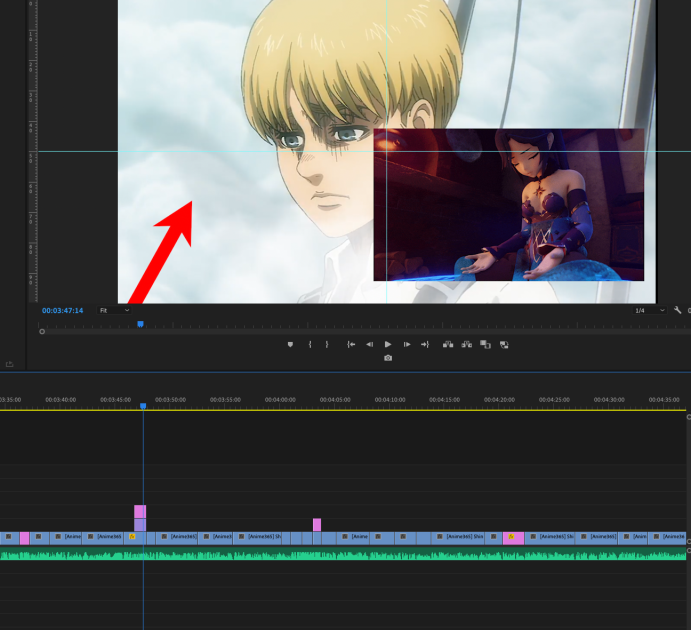Click the 00:04:20:00 mark on time ruler

click(x=499, y=400)
